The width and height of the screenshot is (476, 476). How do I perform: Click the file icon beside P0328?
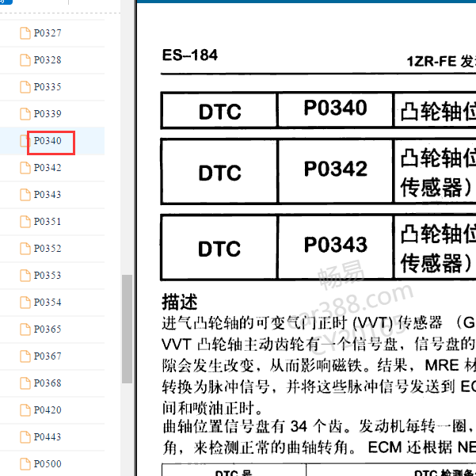tap(25, 60)
